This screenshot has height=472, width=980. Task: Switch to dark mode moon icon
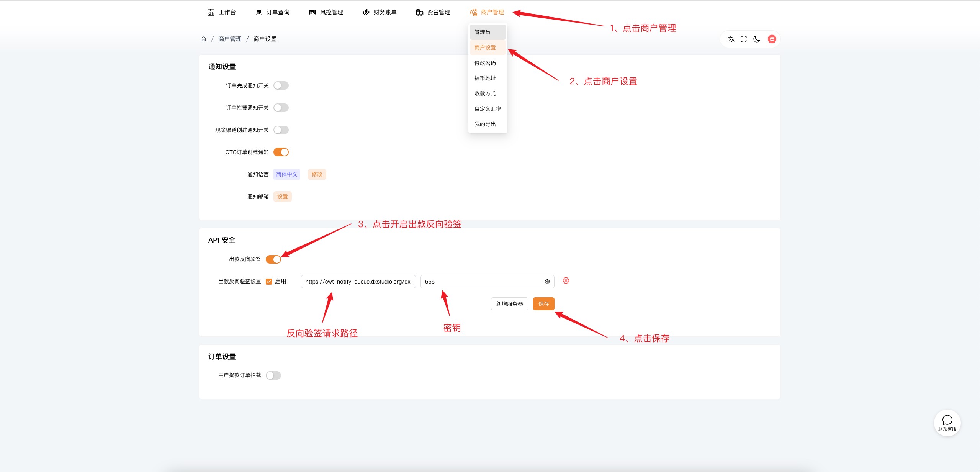(757, 39)
